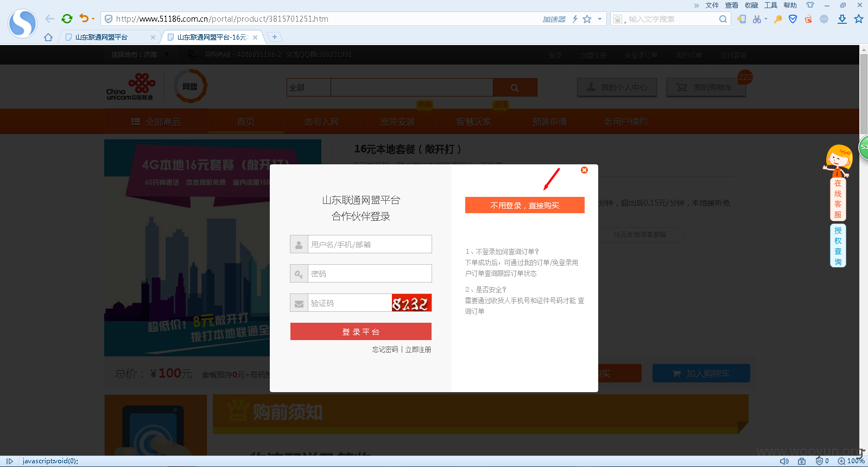
Task: Go to 智慧沃家 nav tab
Action: point(473,121)
